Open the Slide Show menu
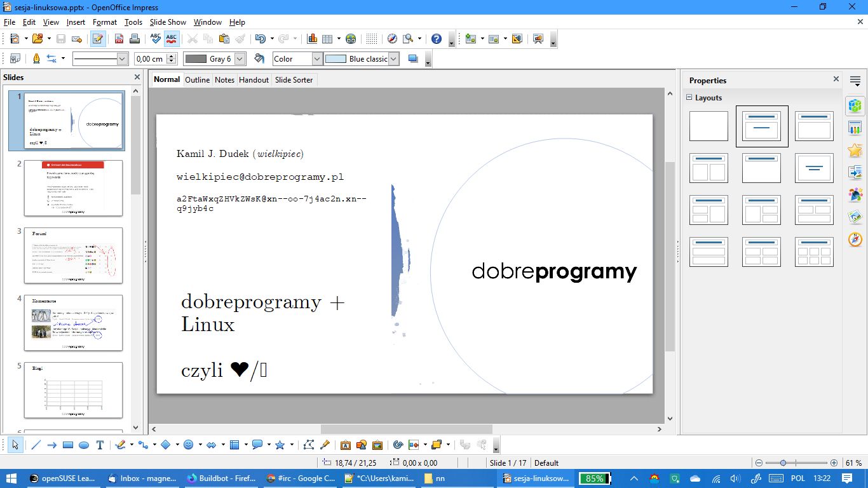 168,22
